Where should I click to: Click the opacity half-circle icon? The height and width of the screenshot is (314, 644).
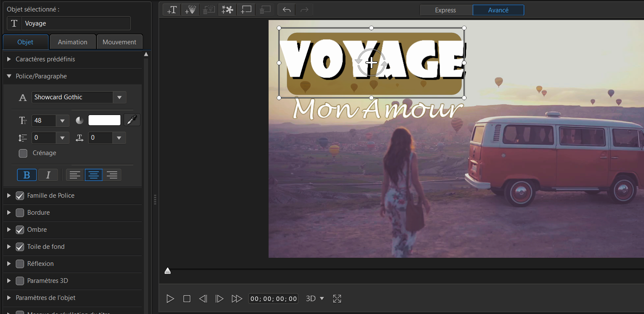80,121
